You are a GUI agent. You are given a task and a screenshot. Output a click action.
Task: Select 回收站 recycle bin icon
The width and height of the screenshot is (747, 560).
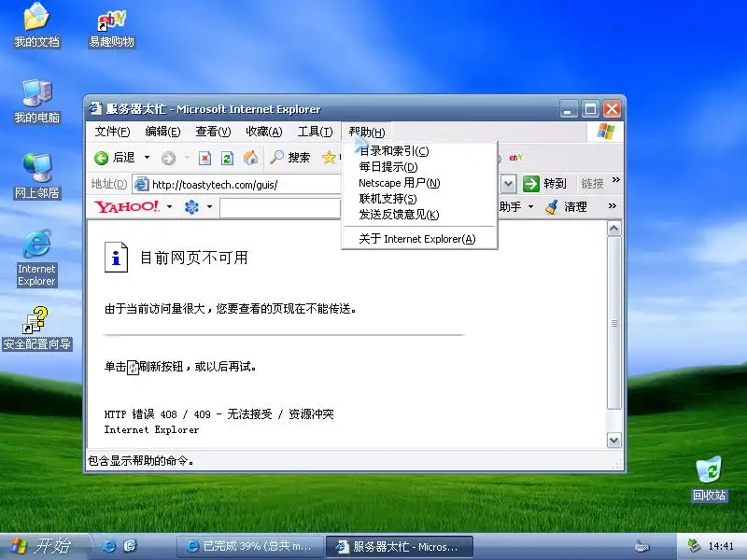tap(709, 479)
